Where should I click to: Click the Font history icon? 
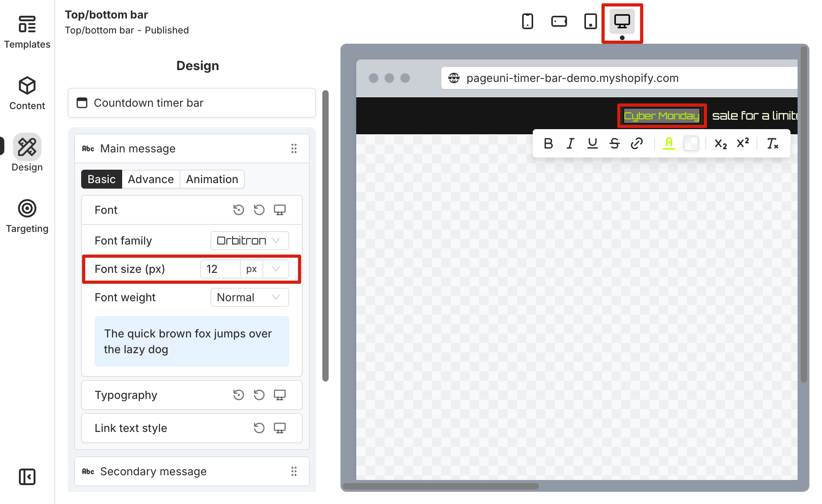tap(238, 210)
